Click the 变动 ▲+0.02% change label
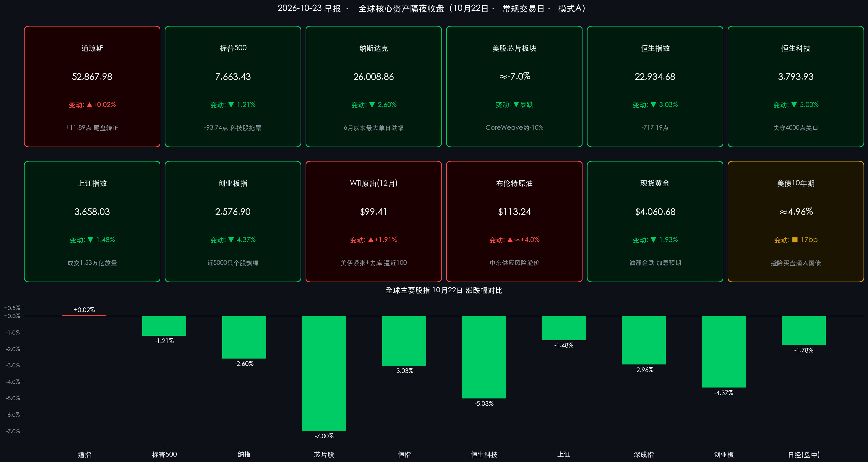The image size is (868, 462). [92, 105]
